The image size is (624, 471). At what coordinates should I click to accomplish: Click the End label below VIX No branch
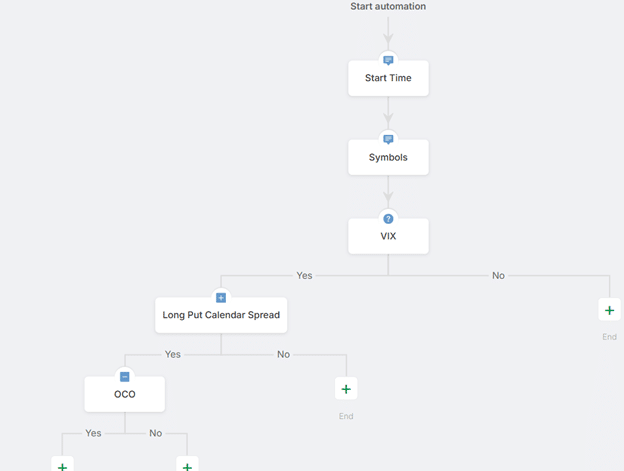pyautogui.click(x=609, y=337)
